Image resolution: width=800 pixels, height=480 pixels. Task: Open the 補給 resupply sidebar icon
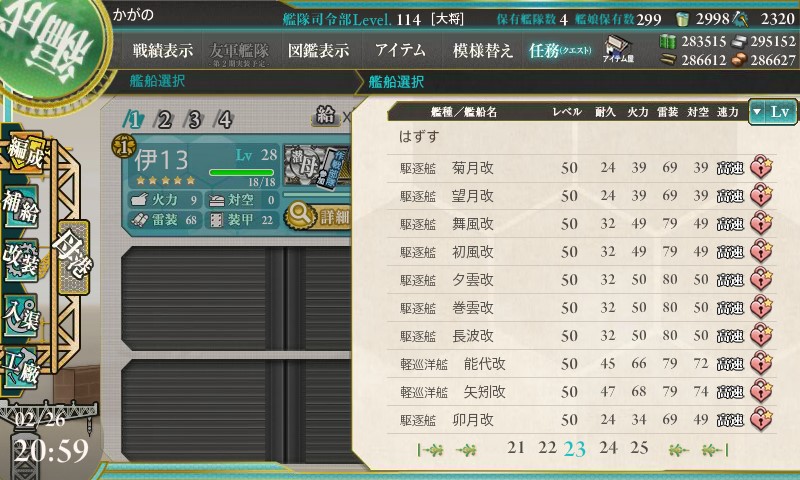point(21,206)
